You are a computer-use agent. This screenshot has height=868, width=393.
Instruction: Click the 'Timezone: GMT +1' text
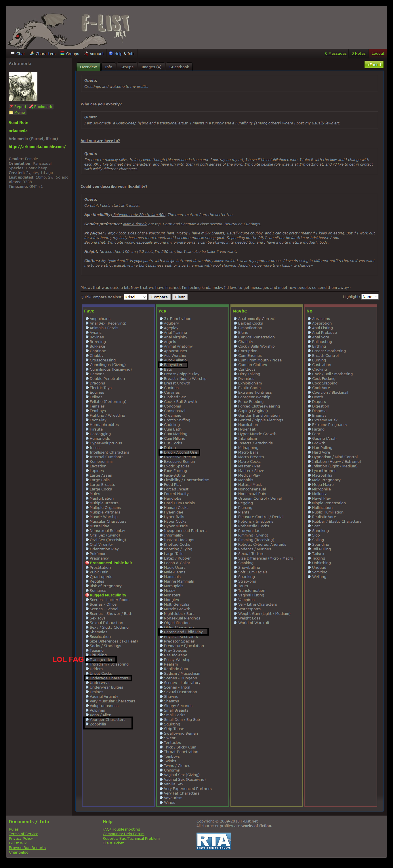26,186
